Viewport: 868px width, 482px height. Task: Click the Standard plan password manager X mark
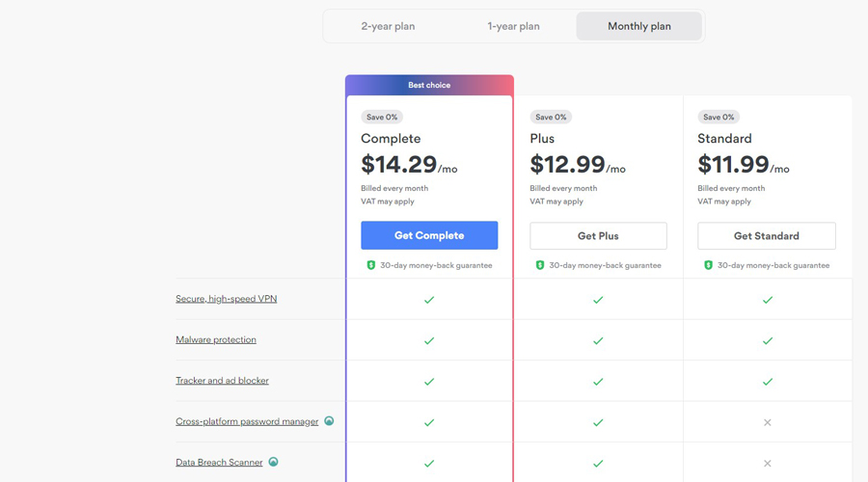[768, 422]
